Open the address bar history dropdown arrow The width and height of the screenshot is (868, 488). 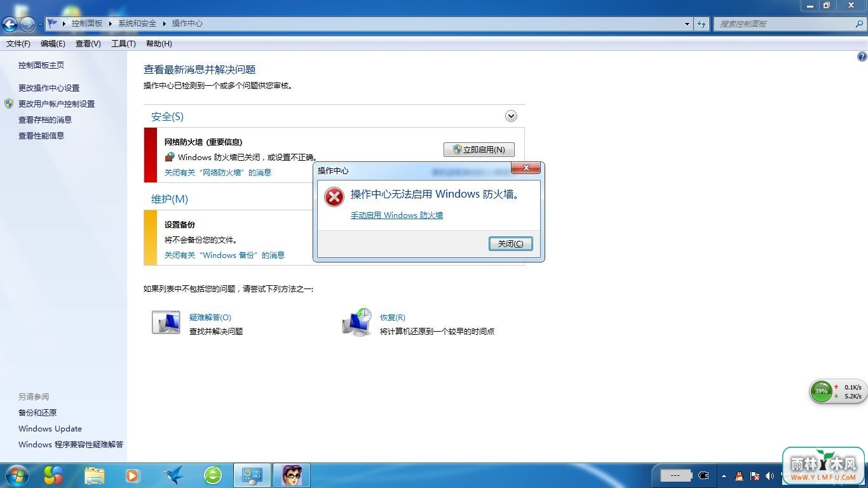[688, 24]
